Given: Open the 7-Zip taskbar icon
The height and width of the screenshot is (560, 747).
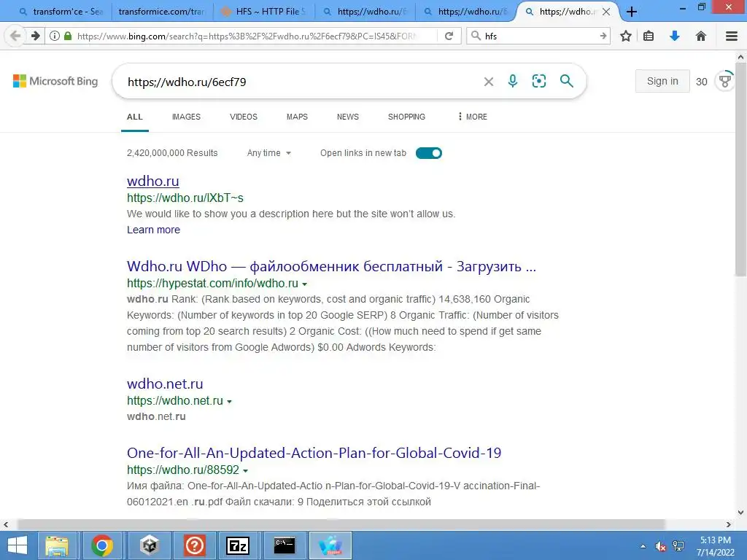Looking at the screenshot, I should pos(238,545).
